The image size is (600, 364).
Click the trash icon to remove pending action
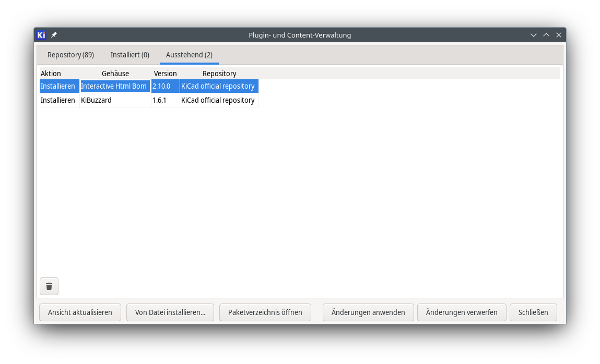pyautogui.click(x=49, y=286)
